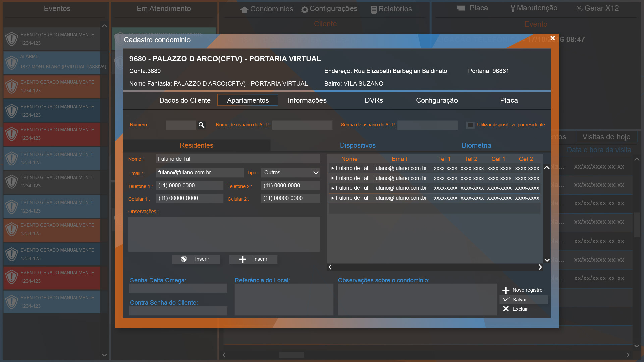Click residents table scroll up arrow
The width and height of the screenshot is (644, 362).
547,168
